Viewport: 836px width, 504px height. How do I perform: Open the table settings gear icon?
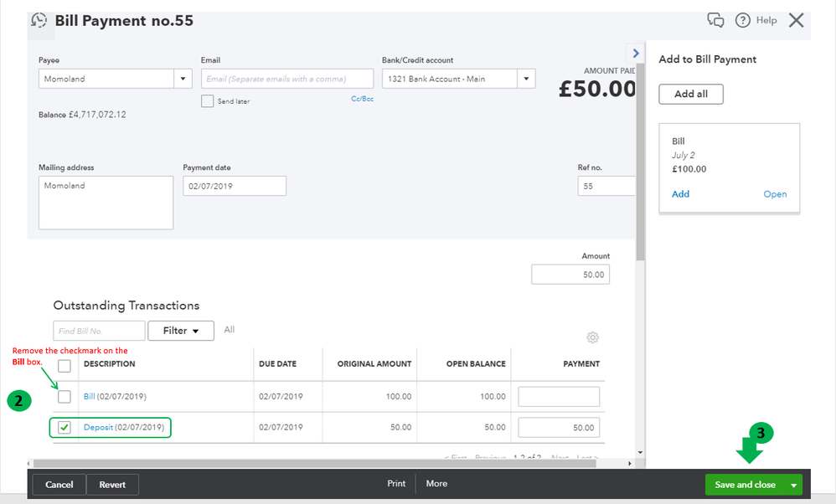(593, 337)
